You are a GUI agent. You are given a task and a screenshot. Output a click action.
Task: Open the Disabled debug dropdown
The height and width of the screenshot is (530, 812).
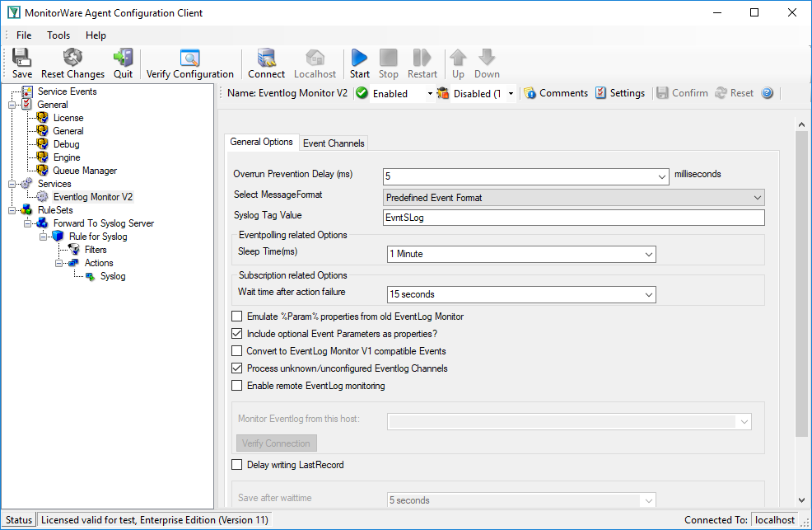click(x=511, y=94)
